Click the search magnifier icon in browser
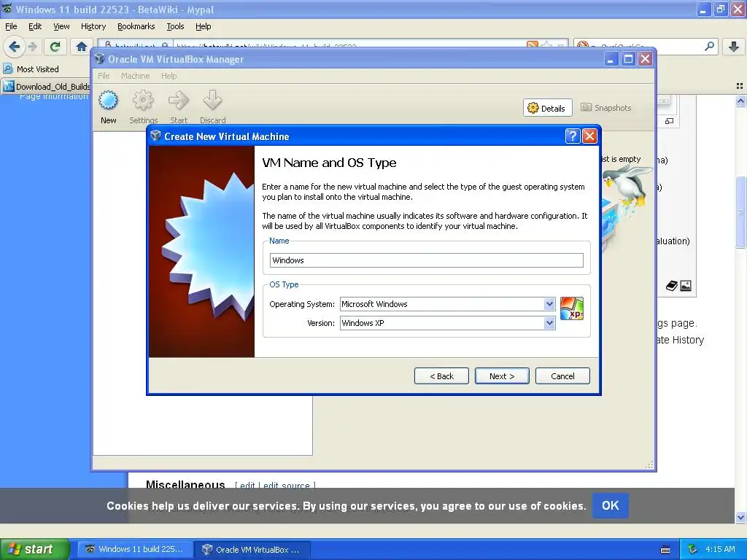 [709, 47]
